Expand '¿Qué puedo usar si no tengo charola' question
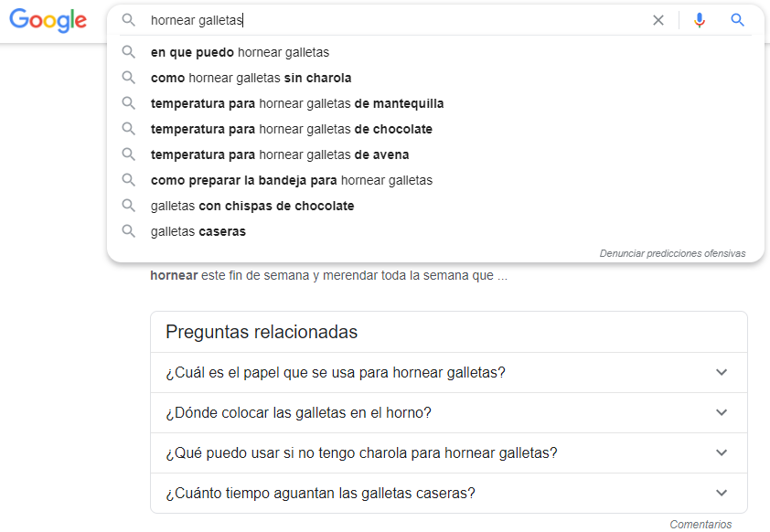This screenshot has height=532, width=770. point(722,453)
